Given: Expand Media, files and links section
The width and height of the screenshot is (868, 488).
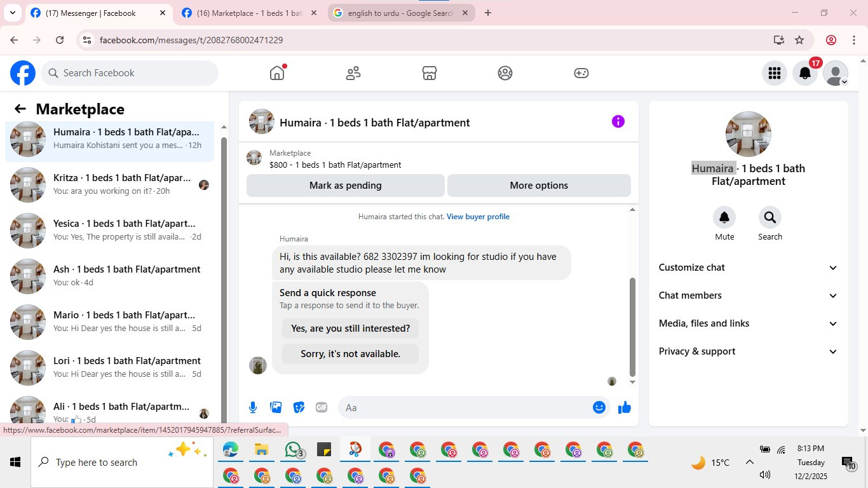Looking at the screenshot, I should [749, 323].
